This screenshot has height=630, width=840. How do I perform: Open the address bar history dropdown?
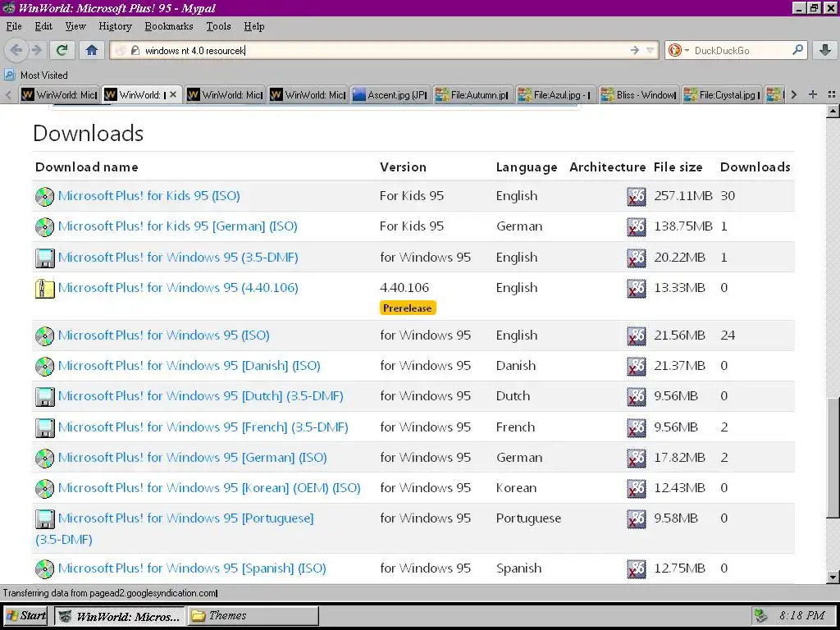[x=650, y=50]
